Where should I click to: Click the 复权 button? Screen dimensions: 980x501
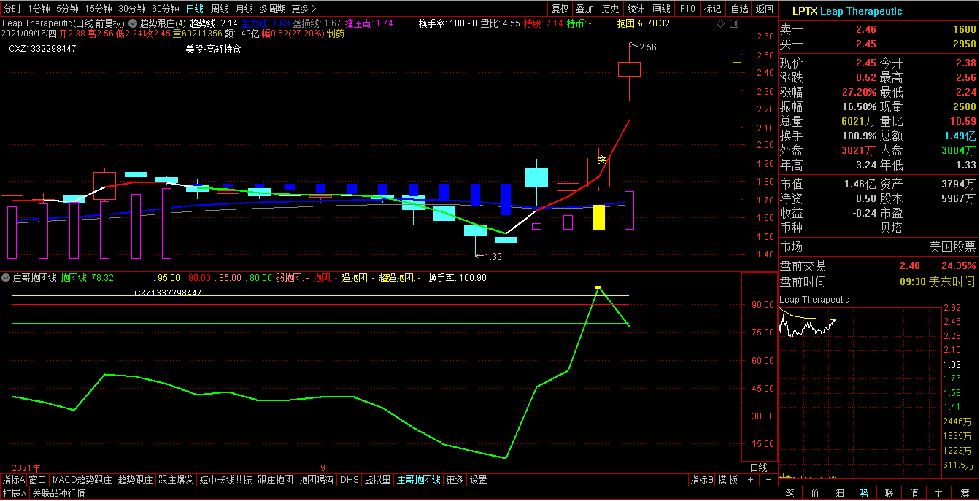point(560,9)
